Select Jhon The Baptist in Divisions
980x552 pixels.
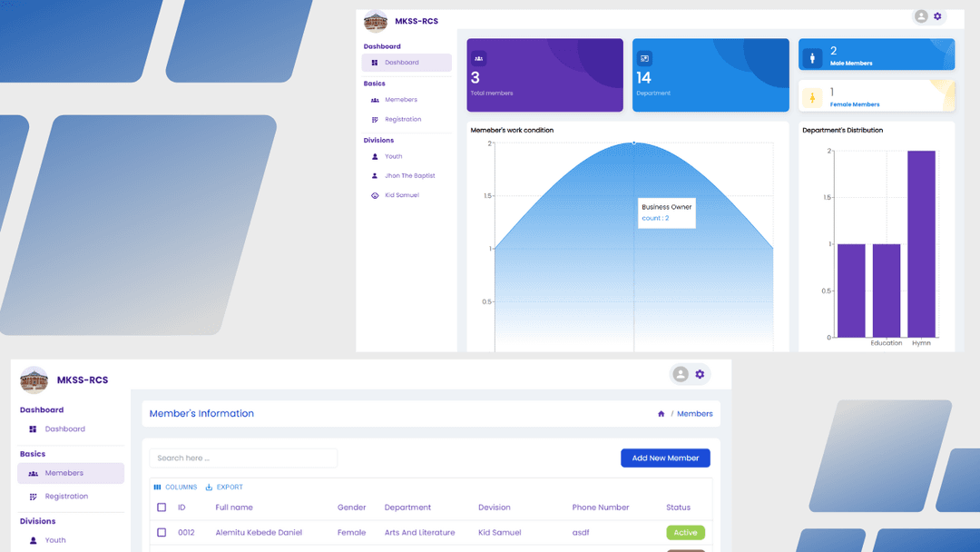coord(409,176)
